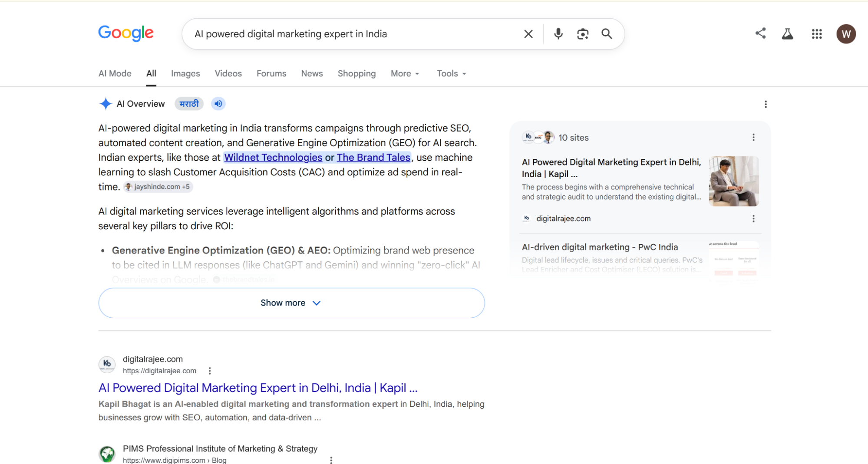Click the Kapil source card thumbnail photo
The width and height of the screenshot is (868, 464).
[x=734, y=181]
